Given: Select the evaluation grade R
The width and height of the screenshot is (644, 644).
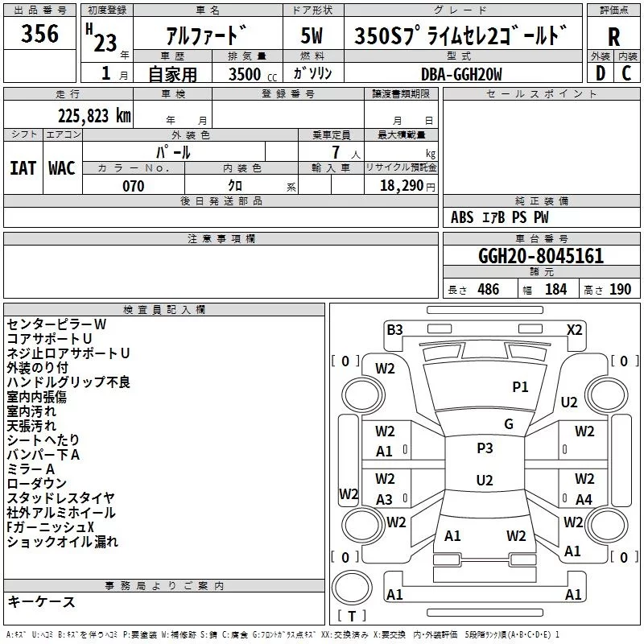Looking at the screenshot, I should 614,38.
